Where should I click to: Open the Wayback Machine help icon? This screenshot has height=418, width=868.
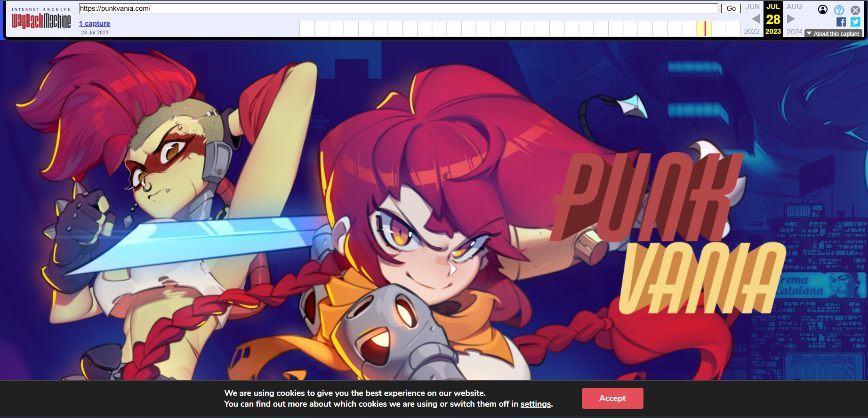pos(839,10)
